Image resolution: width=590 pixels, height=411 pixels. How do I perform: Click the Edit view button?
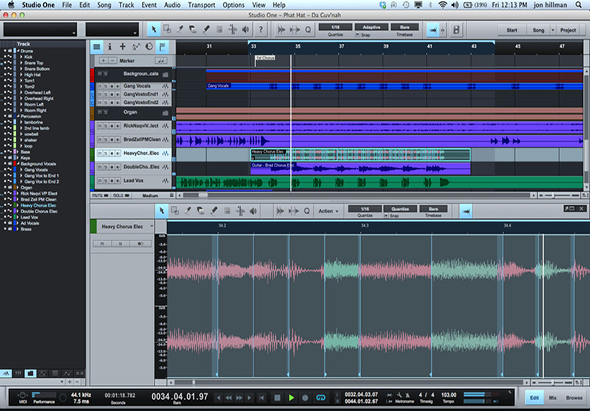point(534,397)
